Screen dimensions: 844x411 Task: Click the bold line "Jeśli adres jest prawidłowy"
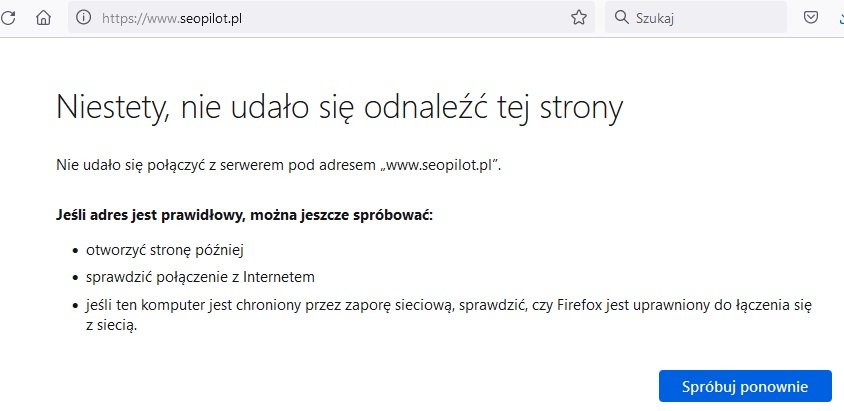[x=245, y=215]
